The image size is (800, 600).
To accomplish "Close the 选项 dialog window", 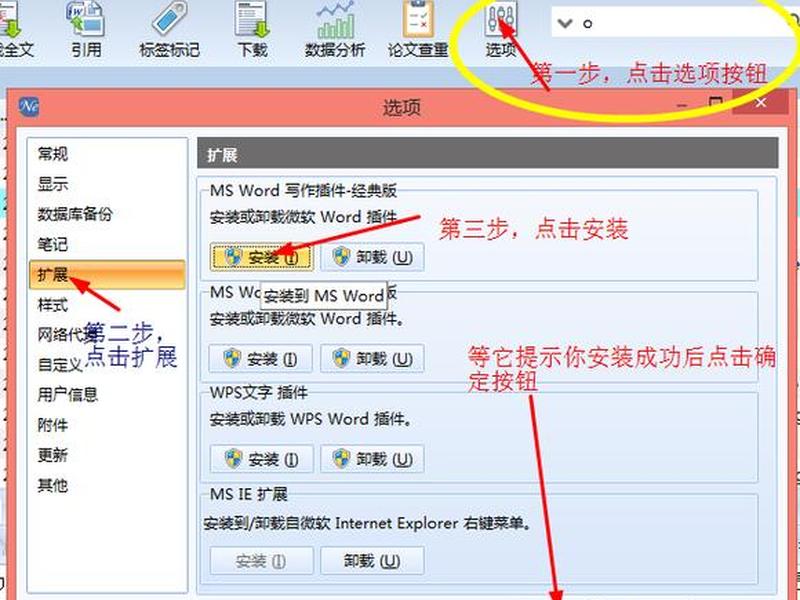I will click(760, 102).
